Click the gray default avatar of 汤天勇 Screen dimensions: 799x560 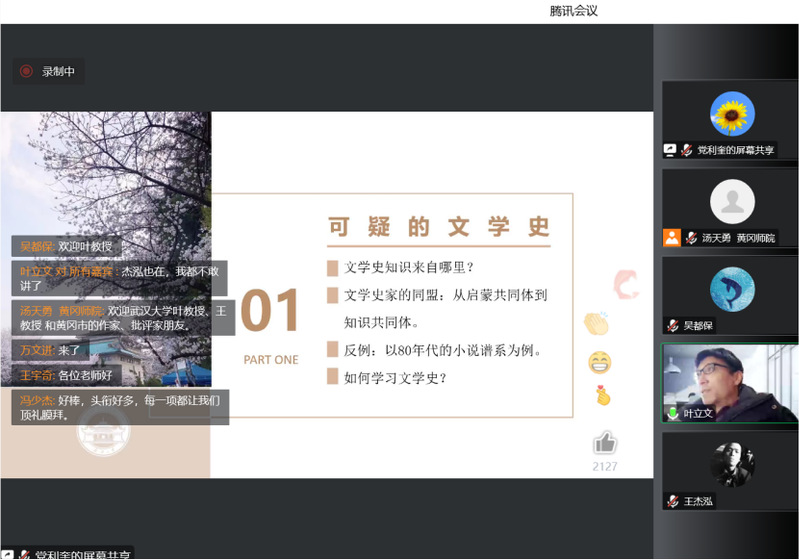[x=732, y=201]
